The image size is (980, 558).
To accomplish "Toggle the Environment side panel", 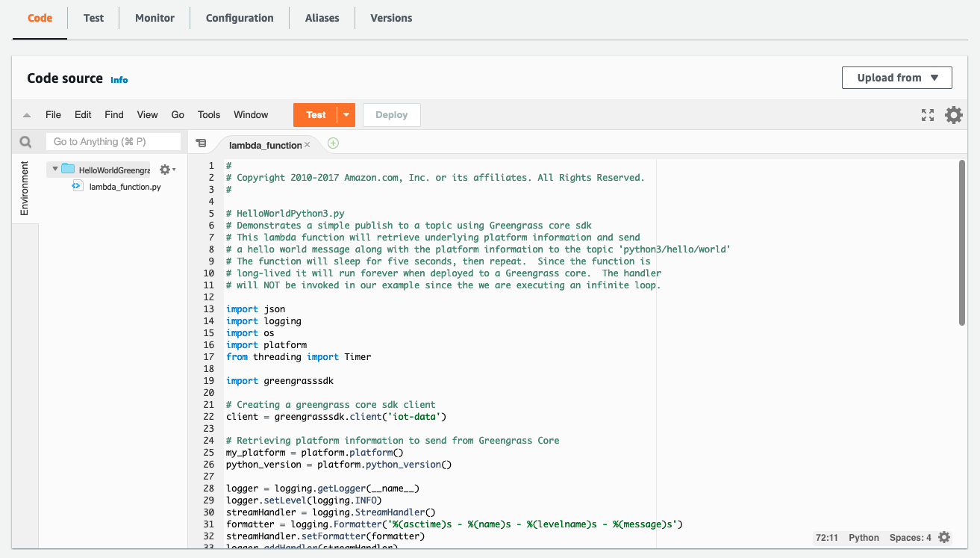I will click(25, 188).
